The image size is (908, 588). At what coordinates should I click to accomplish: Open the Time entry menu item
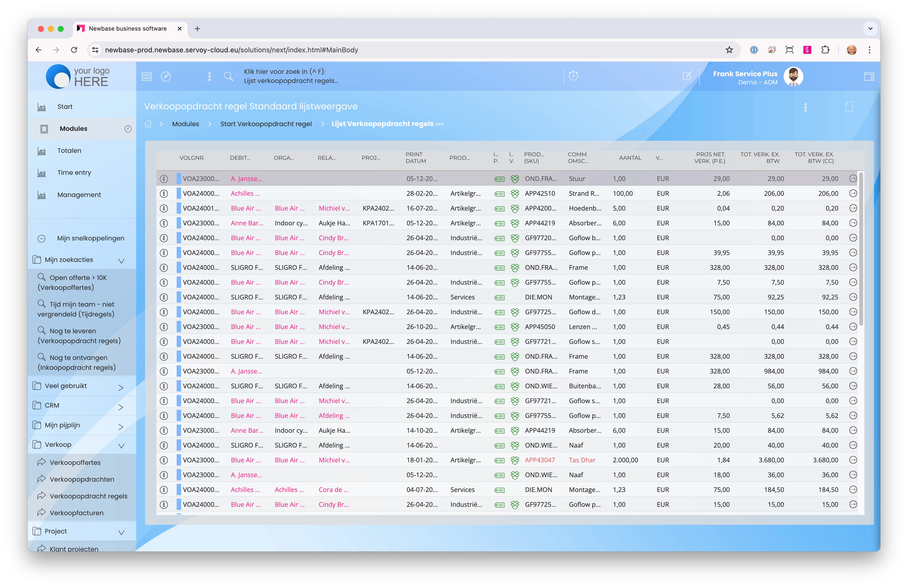point(74,173)
